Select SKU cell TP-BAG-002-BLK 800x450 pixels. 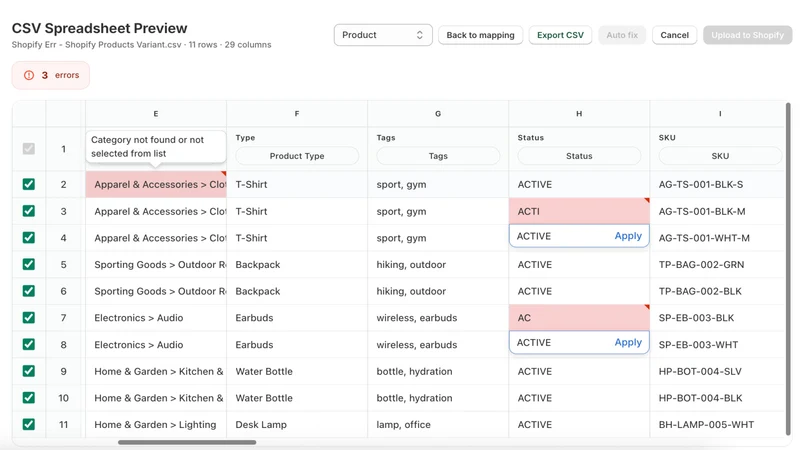pos(717,291)
